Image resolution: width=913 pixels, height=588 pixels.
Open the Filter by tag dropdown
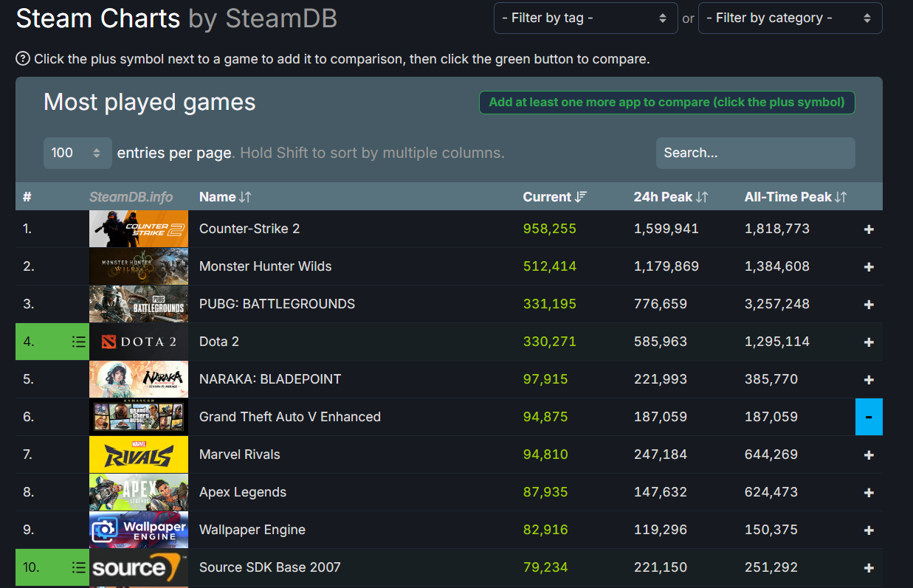pos(585,18)
